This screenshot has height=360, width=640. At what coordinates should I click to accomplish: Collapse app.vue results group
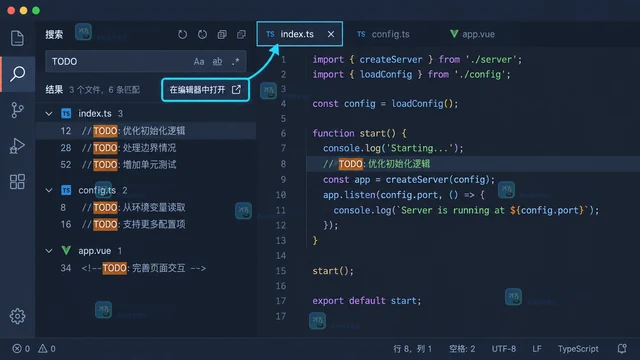49,251
